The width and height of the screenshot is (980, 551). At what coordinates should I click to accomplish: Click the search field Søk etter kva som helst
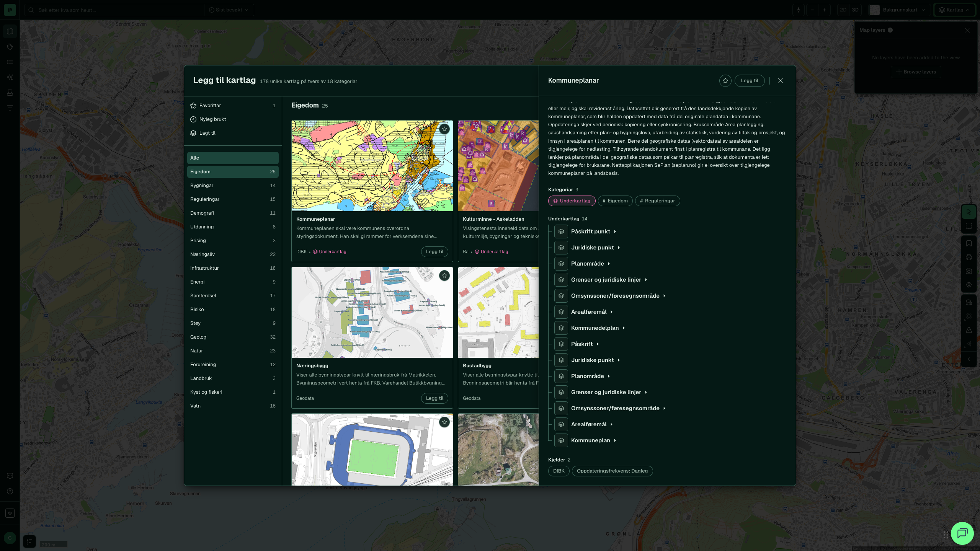114,10
